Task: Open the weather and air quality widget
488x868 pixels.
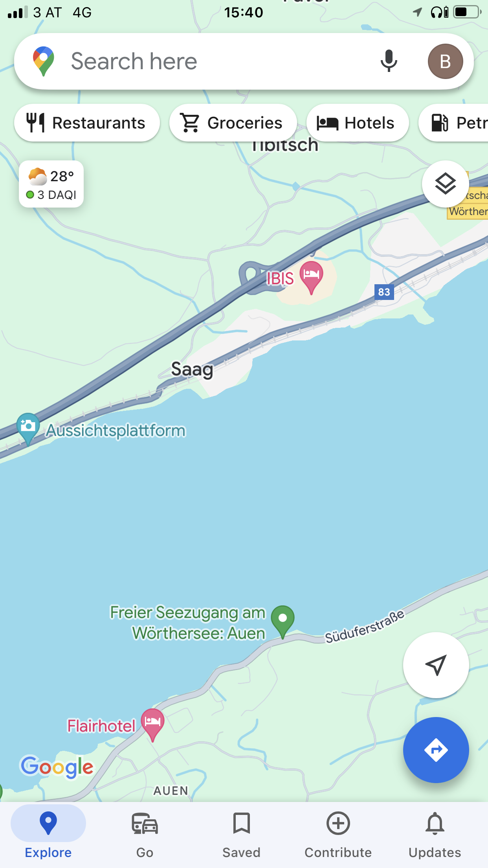Action: 51,184
